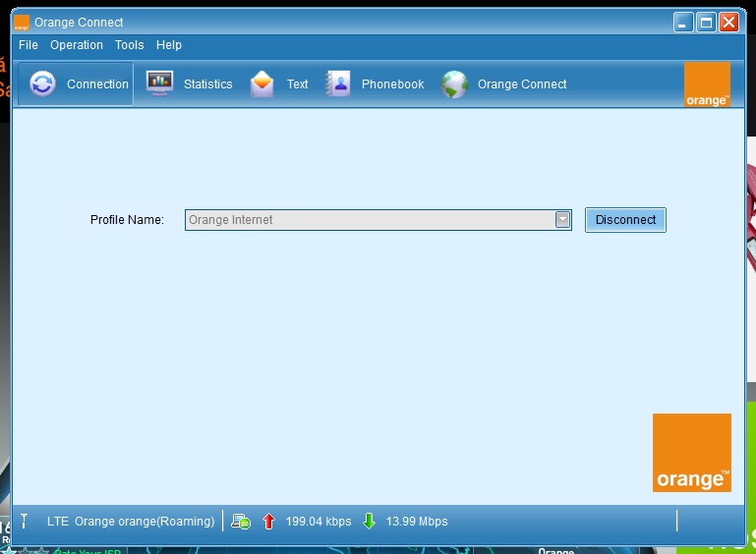Click the 13.99 Mbps download speed
The image size is (756, 554).
(417, 522)
